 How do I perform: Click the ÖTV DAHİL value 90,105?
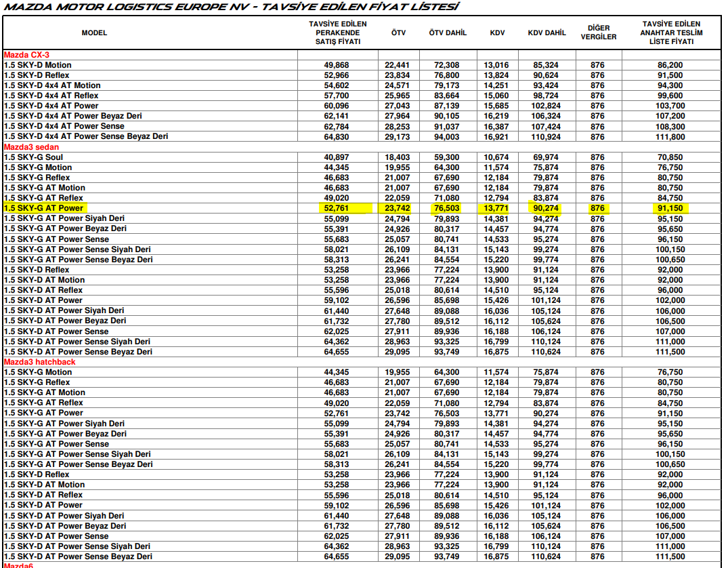(x=447, y=116)
